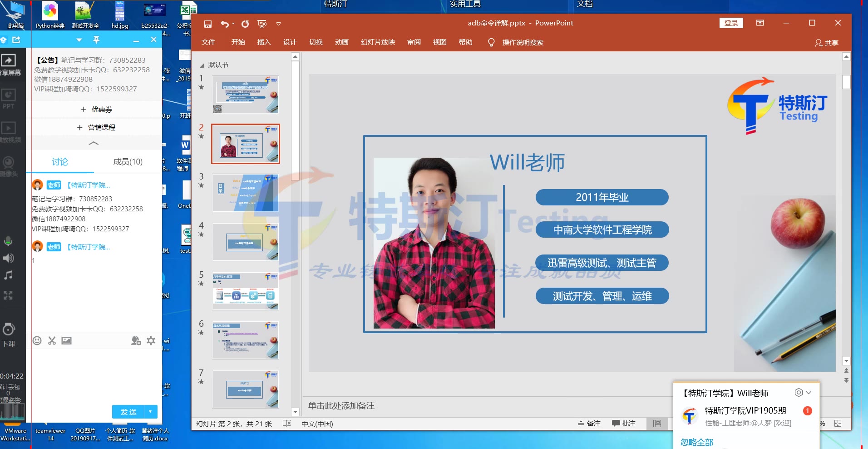868x449 pixels.
Task: Click the + 优惠券 button
Action: [x=96, y=110]
